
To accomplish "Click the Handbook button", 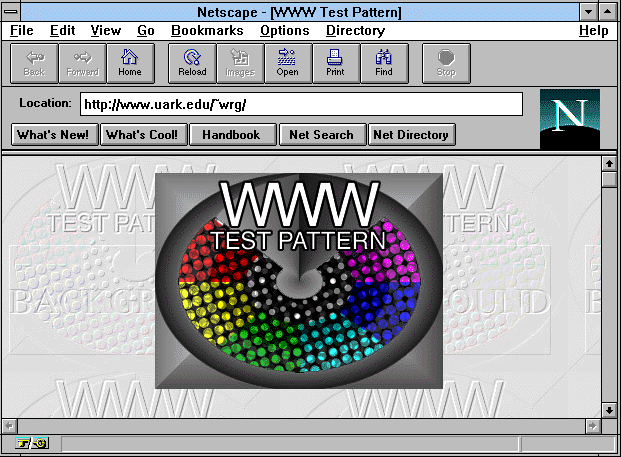I will (x=231, y=135).
